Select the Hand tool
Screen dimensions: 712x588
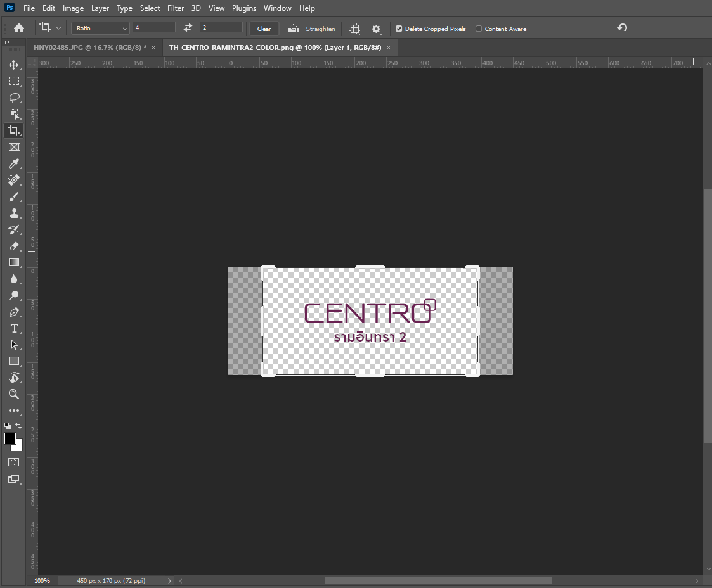(14, 378)
